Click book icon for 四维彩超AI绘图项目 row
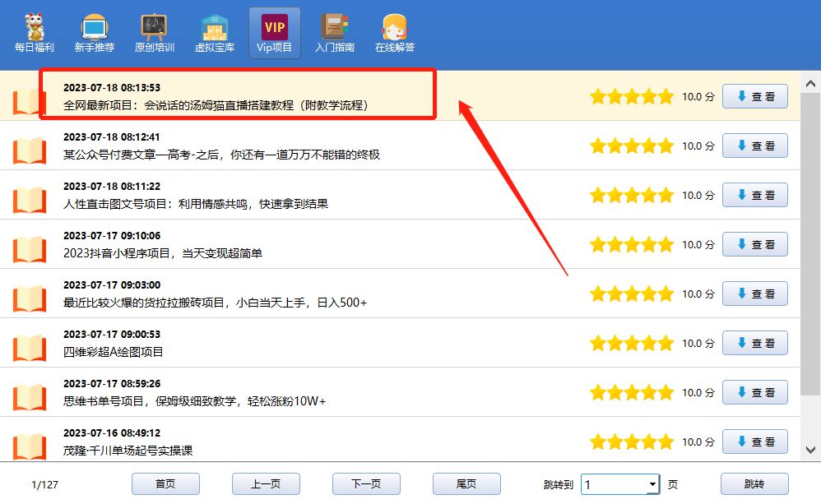 tap(30, 348)
